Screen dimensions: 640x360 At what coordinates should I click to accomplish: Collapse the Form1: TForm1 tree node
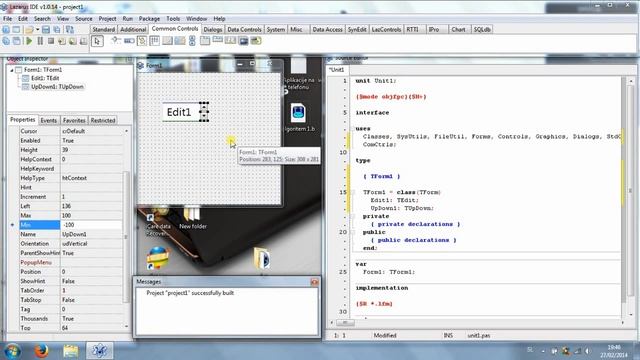point(12,70)
